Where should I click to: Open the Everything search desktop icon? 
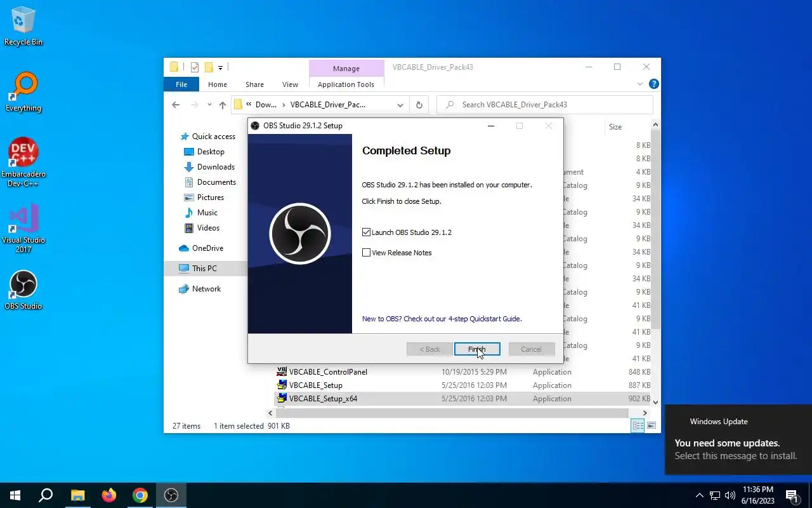pos(23,93)
